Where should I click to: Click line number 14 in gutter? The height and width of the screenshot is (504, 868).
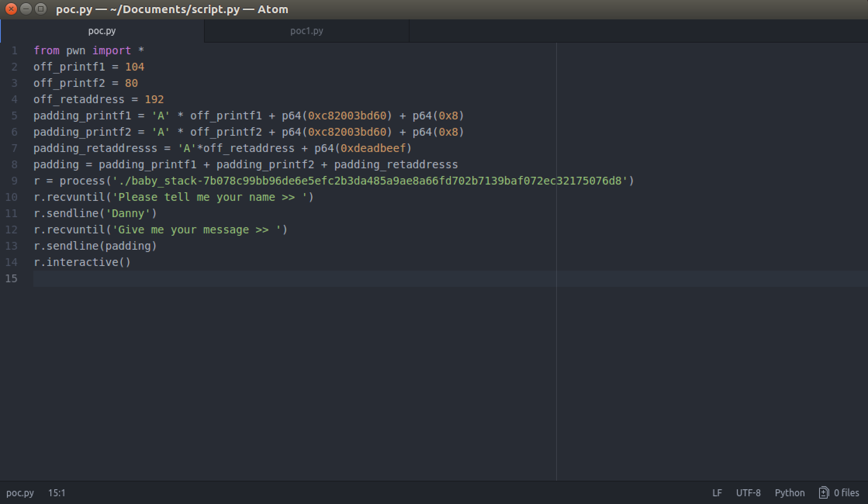pyautogui.click(x=12, y=262)
